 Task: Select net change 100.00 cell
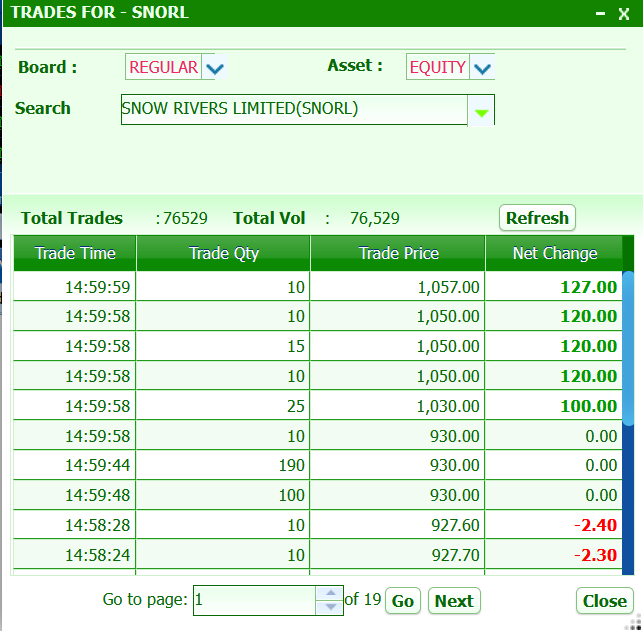pos(554,406)
